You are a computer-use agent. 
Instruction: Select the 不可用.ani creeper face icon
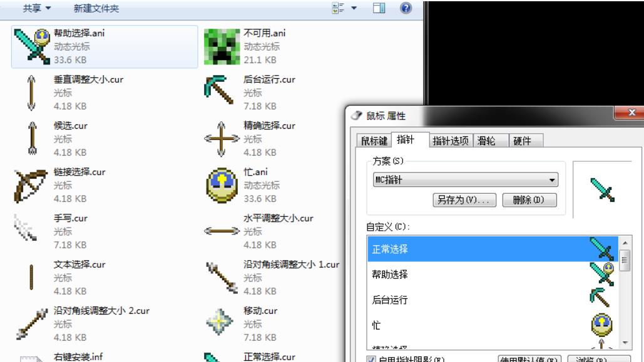[x=222, y=46]
